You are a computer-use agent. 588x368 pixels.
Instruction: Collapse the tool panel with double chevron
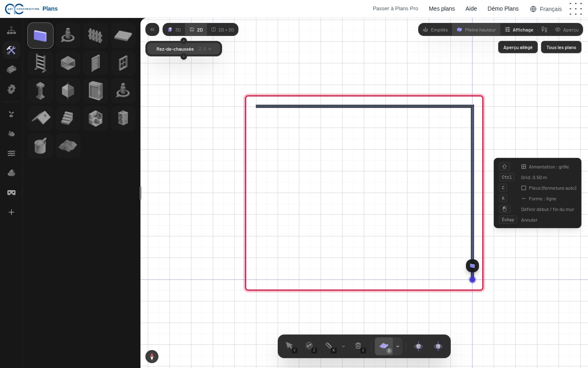pos(152,29)
